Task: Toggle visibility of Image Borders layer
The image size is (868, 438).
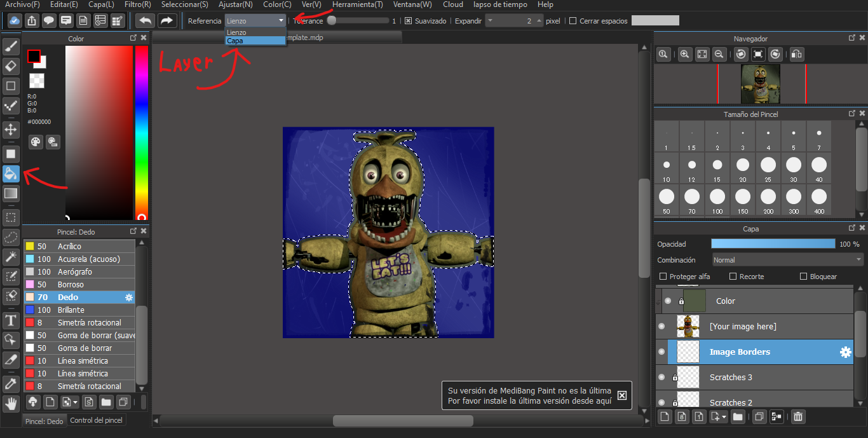Action: click(661, 352)
